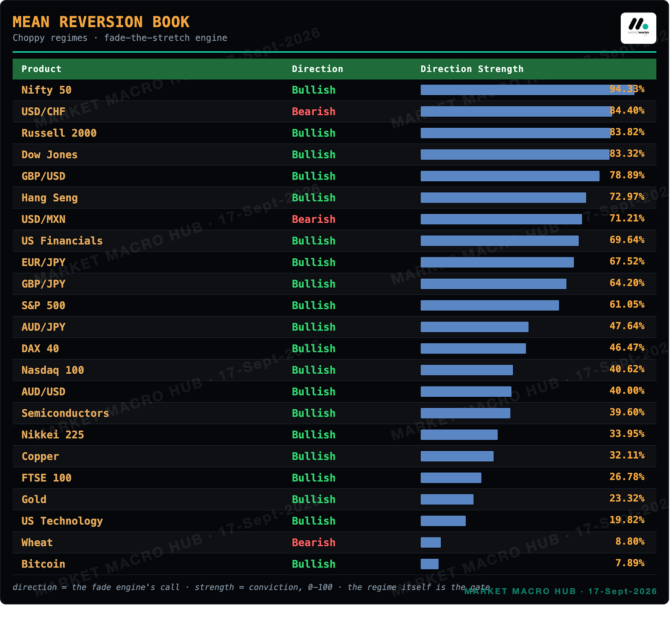Select the DAX 40 product name
This screenshot has width=672, height=639.
tap(40, 349)
